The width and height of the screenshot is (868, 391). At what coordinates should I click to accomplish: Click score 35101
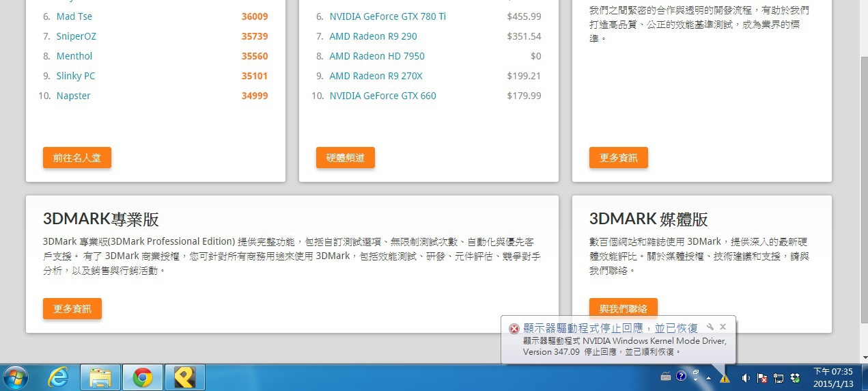point(255,76)
